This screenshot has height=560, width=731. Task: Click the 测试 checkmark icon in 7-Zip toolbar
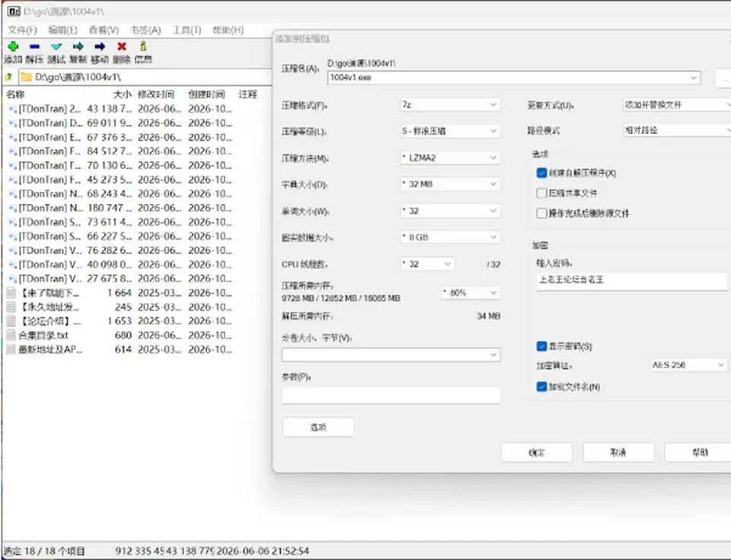click(56, 46)
